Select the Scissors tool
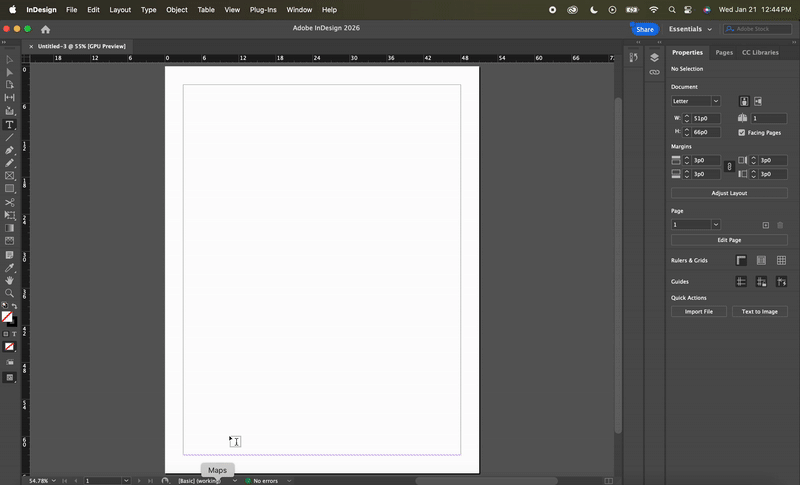This screenshot has width=800, height=485. (x=9, y=202)
